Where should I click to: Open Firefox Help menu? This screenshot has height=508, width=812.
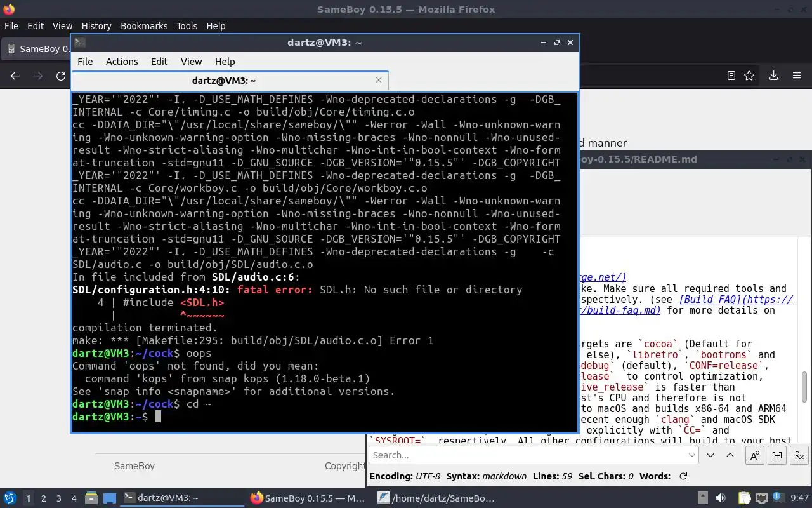(x=216, y=26)
